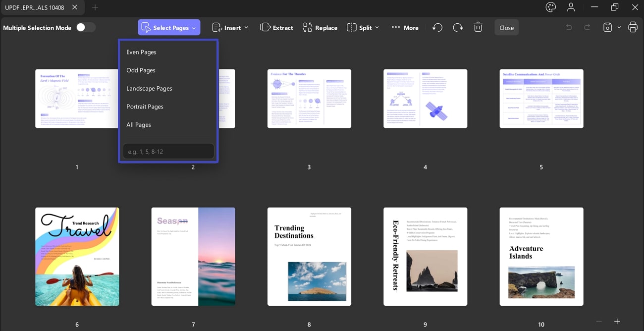Choose Landscape Pages option

tap(149, 88)
